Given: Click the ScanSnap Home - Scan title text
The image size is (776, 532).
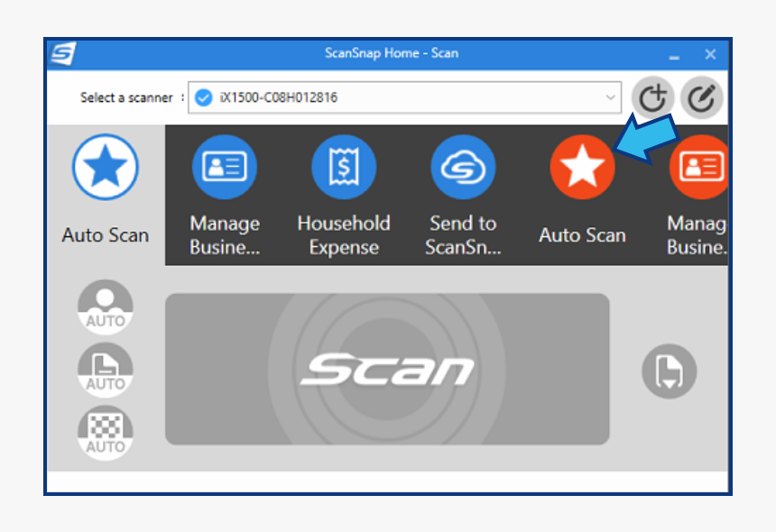Looking at the screenshot, I should 392,53.
